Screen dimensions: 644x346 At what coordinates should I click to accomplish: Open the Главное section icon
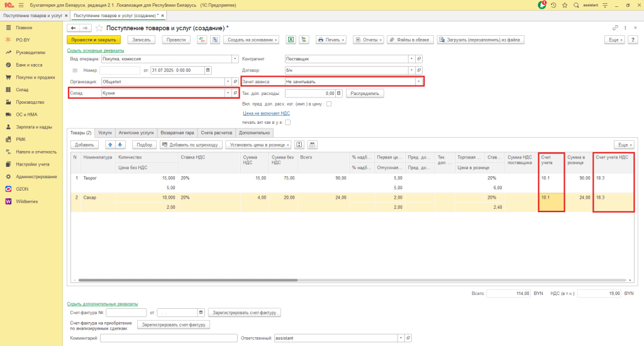coord(8,28)
